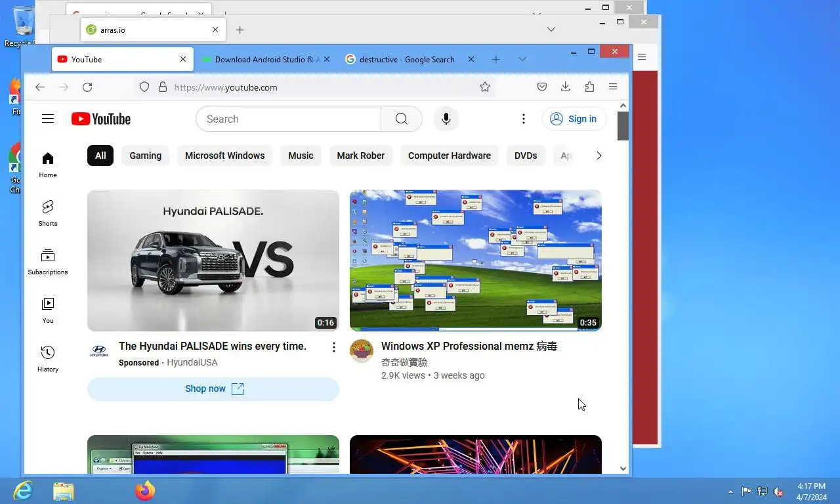Open tab list dropdown in arras.io window
This screenshot has width=840, height=504.
point(551,29)
